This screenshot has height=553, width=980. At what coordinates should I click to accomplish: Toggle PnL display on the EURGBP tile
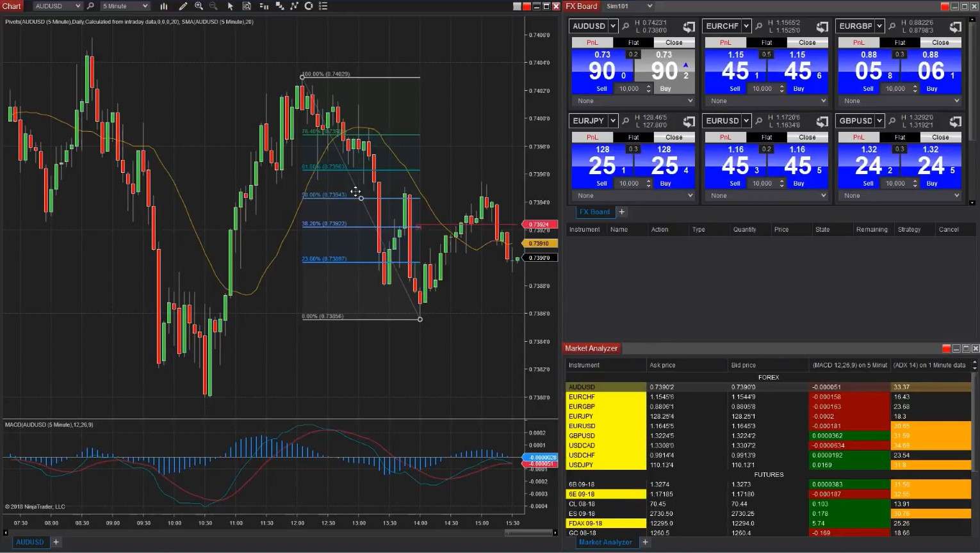click(x=858, y=42)
